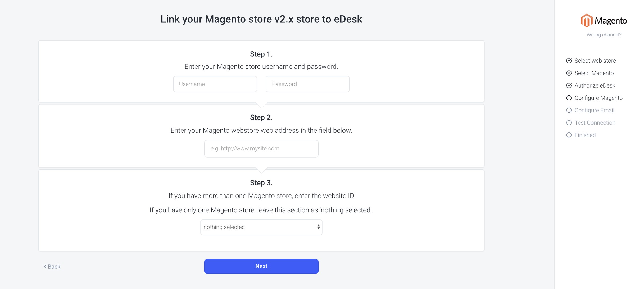Select the Configure Email step label
Image resolution: width=644 pixels, height=289 pixels.
pyautogui.click(x=594, y=111)
